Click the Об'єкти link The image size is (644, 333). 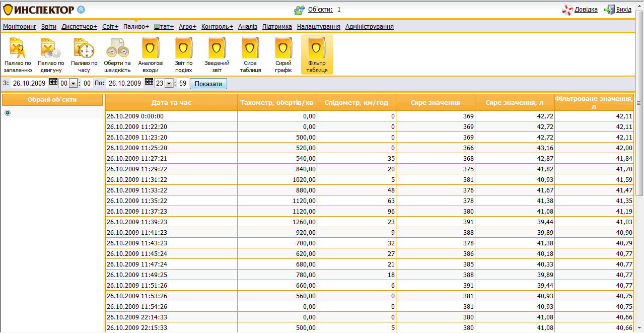click(x=320, y=10)
